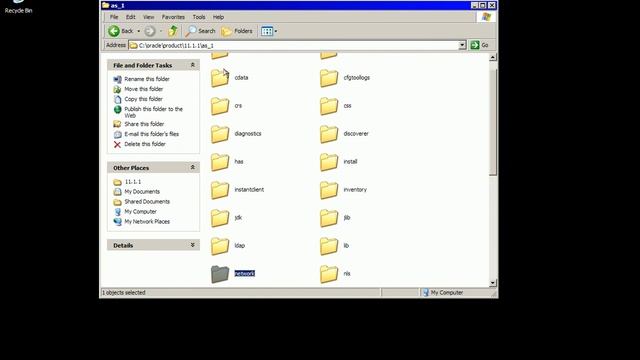Click E-mail this folder's files link
This screenshot has width=640, height=360.
click(x=151, y=134)
